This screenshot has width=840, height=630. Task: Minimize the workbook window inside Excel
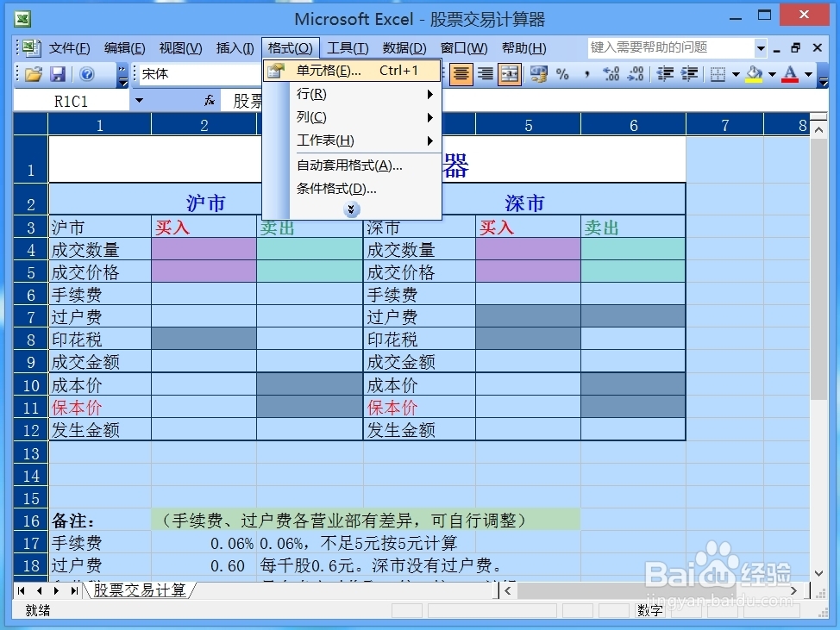(777, 49)
